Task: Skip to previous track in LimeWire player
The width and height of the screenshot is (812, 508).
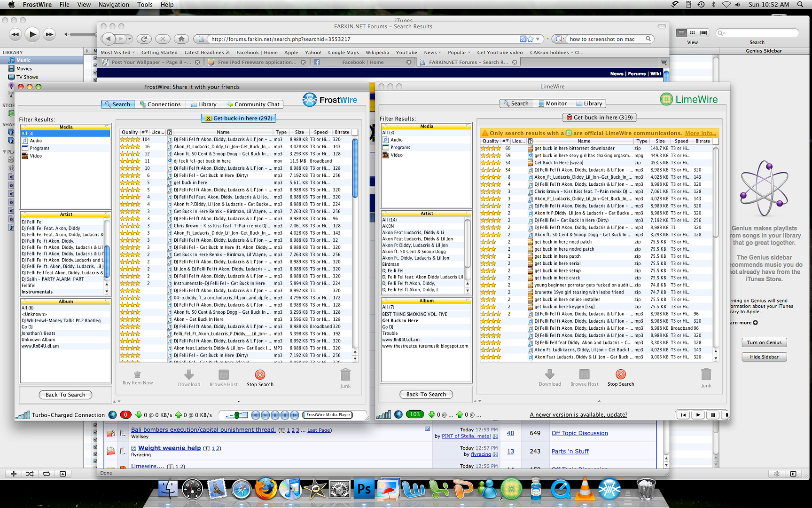Action: [683, 415]
